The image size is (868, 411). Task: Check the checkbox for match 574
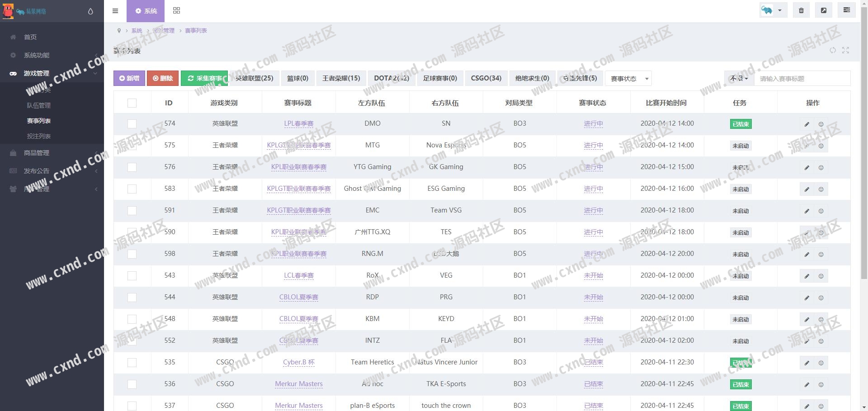[132, 124]
